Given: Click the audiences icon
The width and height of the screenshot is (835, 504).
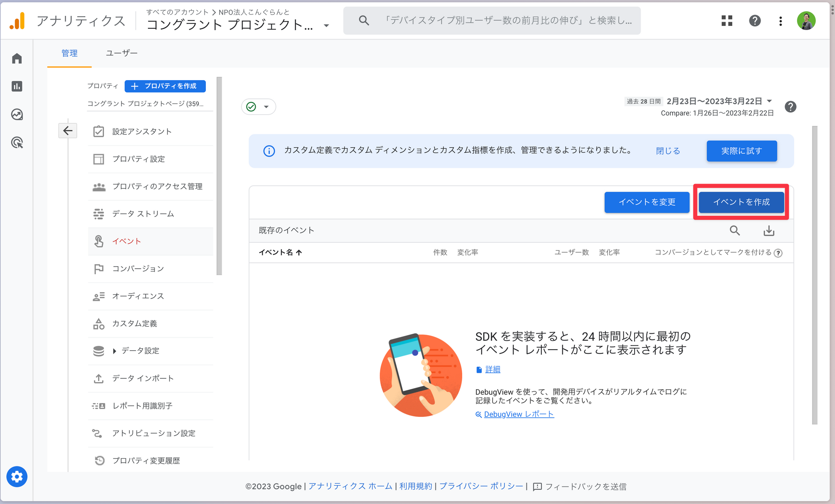Looking at the screenshot, I should (99, 296).
